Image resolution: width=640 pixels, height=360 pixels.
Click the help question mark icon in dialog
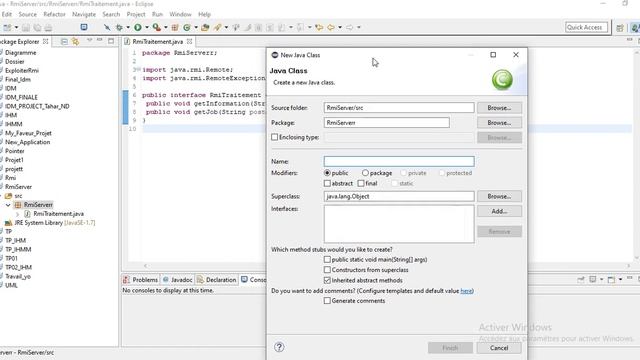pos(279,347)
